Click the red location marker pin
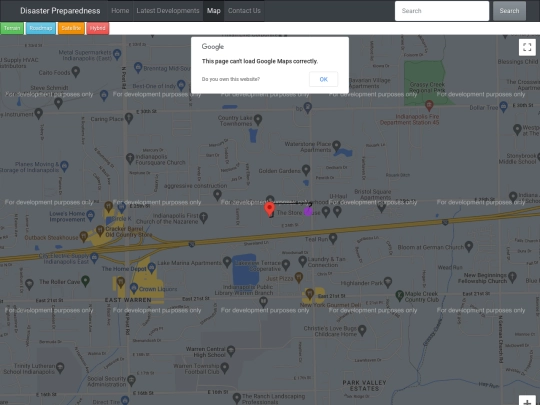 [x=269, y=209]
